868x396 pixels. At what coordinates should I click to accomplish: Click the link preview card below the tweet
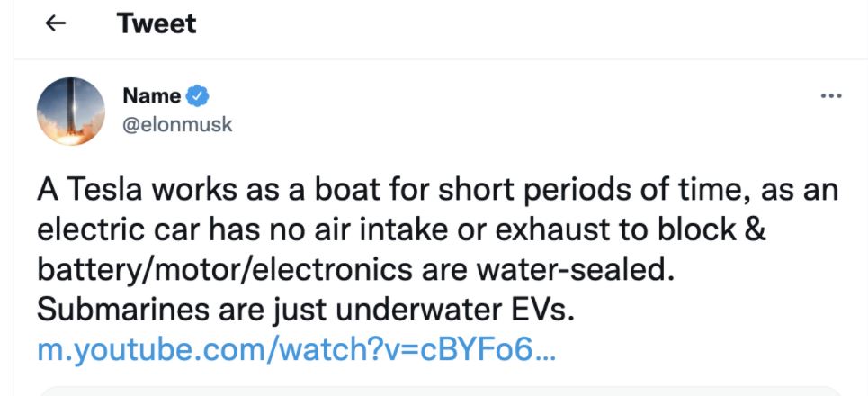(441, 390)
